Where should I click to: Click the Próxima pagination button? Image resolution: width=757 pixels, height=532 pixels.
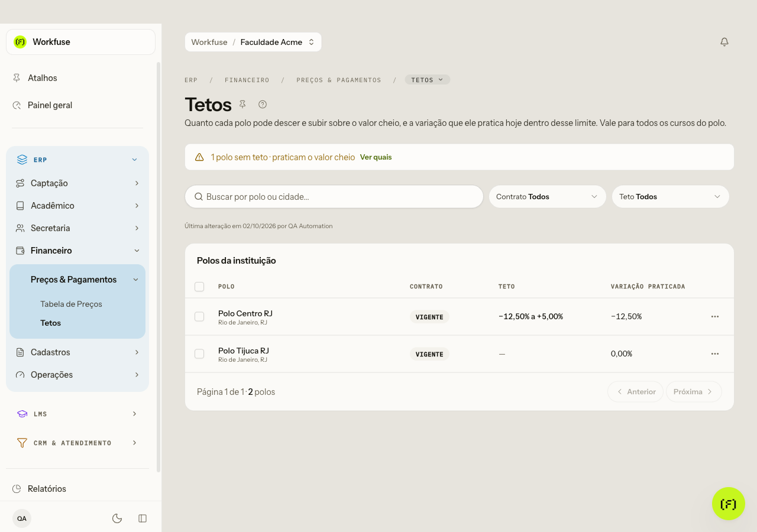[x=694, y=391]
